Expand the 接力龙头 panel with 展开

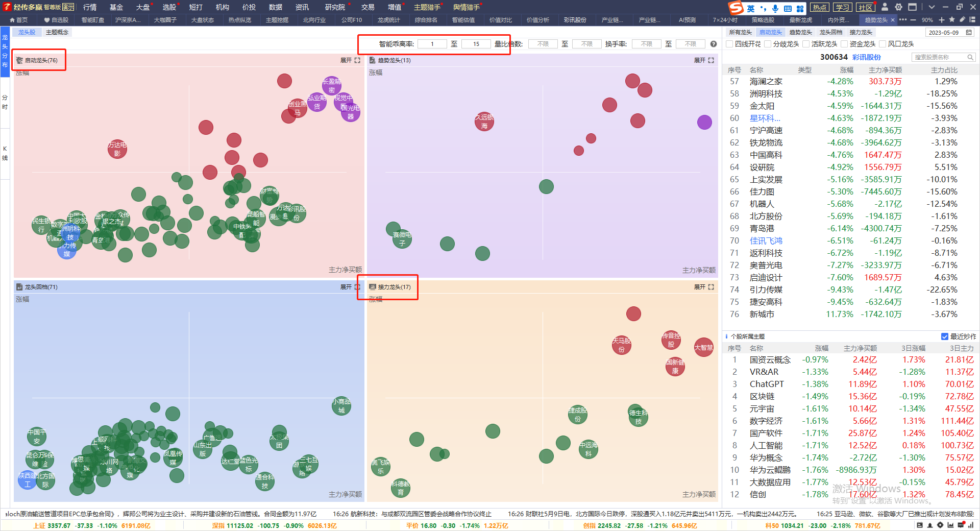[x=700, y=287]
